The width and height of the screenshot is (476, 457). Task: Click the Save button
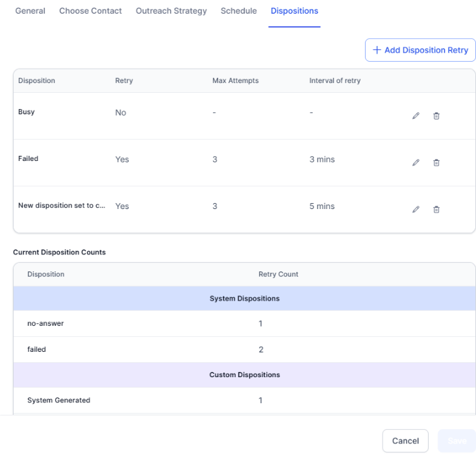457,441
